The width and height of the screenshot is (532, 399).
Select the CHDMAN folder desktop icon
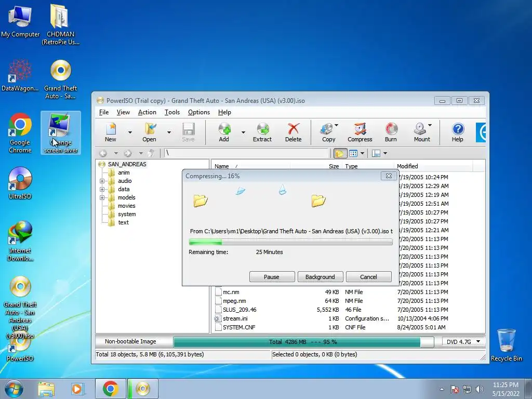click(x=60, y=24)
